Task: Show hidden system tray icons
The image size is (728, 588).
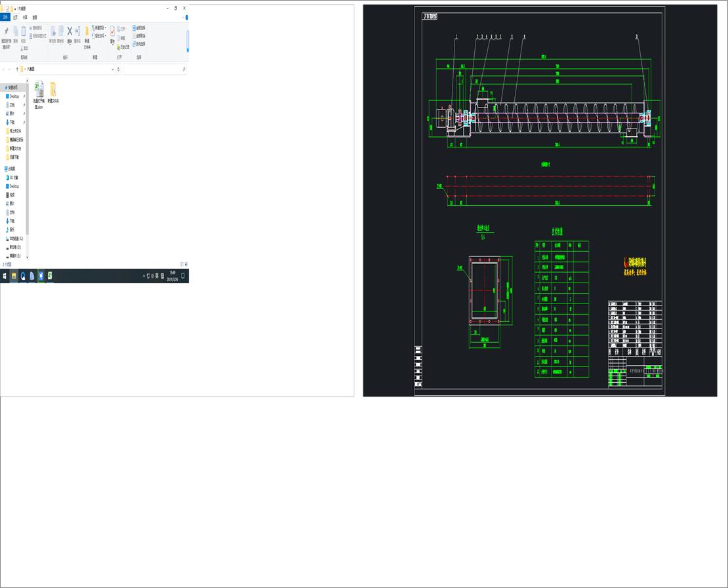Action: point(144,276)
